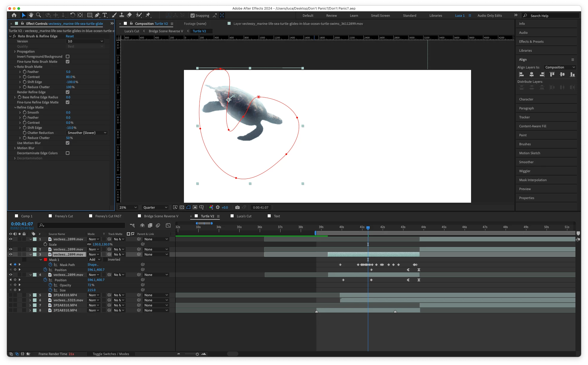Select the Pen tool
The width and height of the screenshot is (588, 365).
[x=97, y=15]
